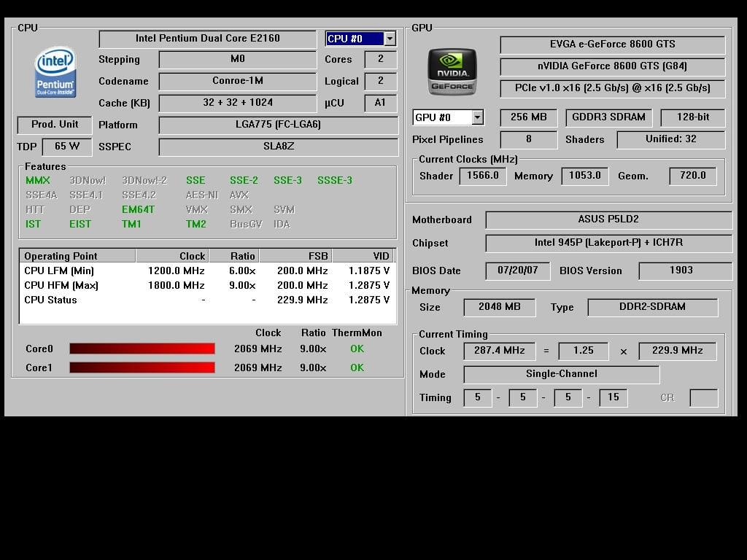Click the Timing value 15
This screenshot has width=747, height=560.
(613, 397)
